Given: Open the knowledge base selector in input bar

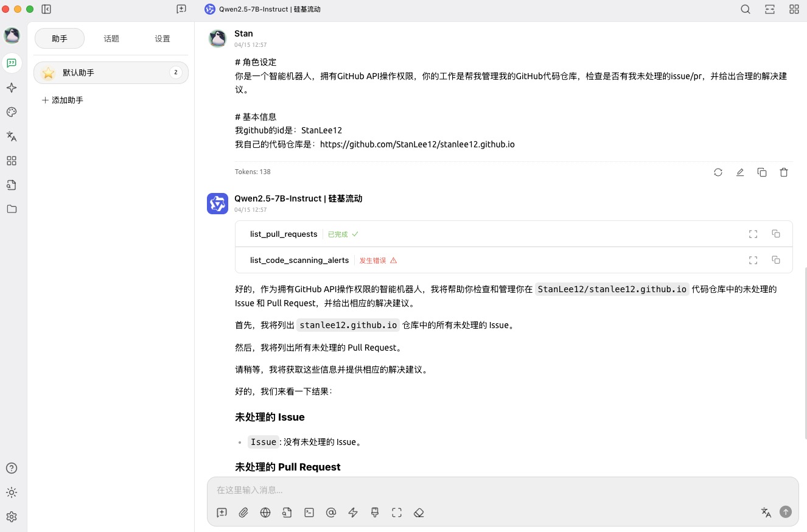Looking at the screenshot, I should (x=287, y=513).
